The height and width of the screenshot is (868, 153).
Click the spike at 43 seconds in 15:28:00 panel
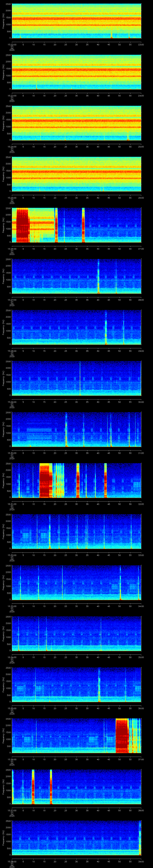pyautogui.click(x=106, y=327)
